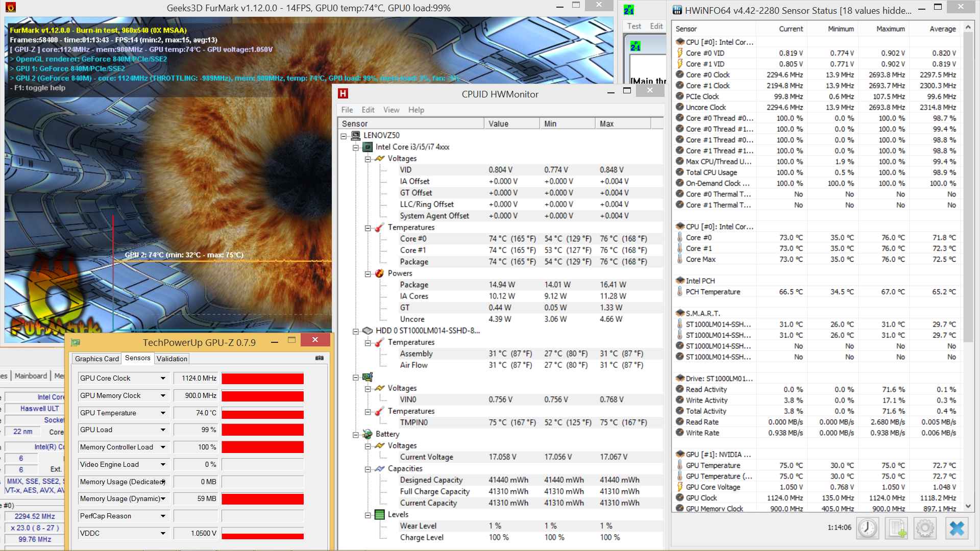The image size is (980, 551).
Task: Click the GPU Load red graph bar
Action: tap(262, 430)
